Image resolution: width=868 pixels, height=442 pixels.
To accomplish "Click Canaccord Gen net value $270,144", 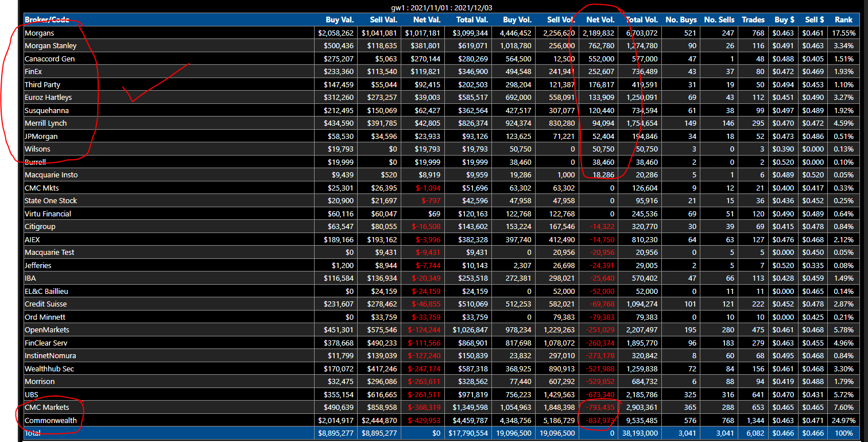I will pyautogui.click(x=427, y=59).
